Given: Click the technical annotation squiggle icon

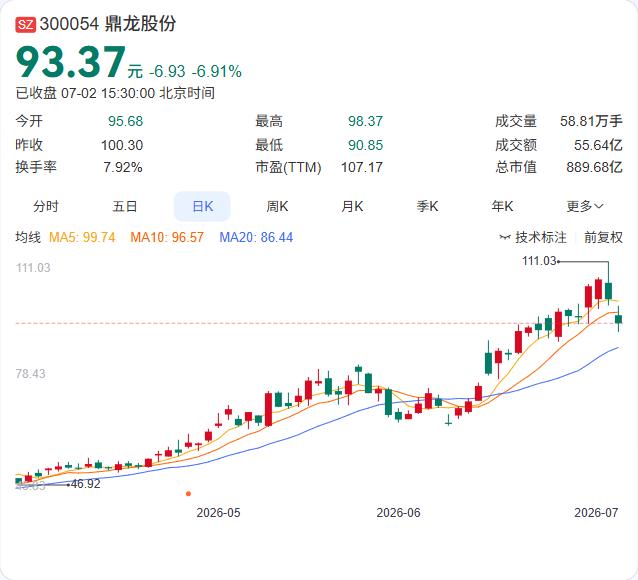Looking at the screenshot, I should pos(505,237).
